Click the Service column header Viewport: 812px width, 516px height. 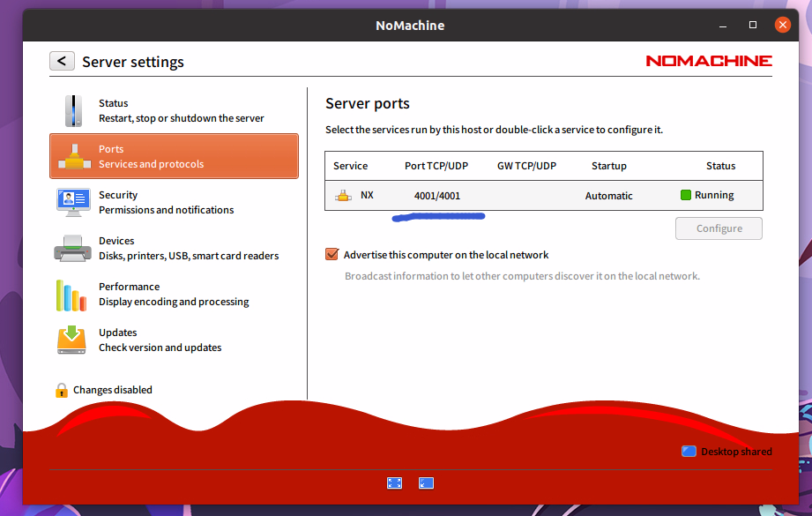351,166
